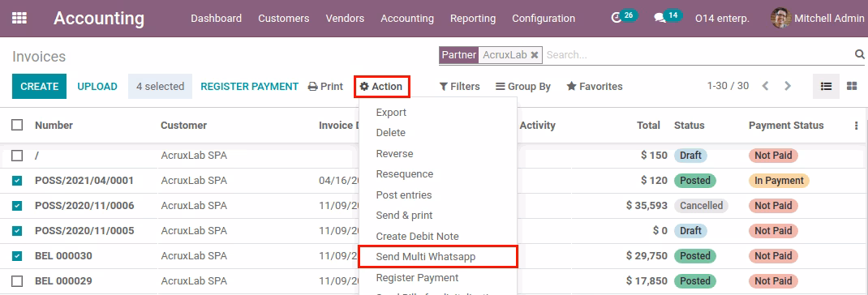Sort by Customer column header
The width and height of the screenshot is (868, 295).
point(184,126)
